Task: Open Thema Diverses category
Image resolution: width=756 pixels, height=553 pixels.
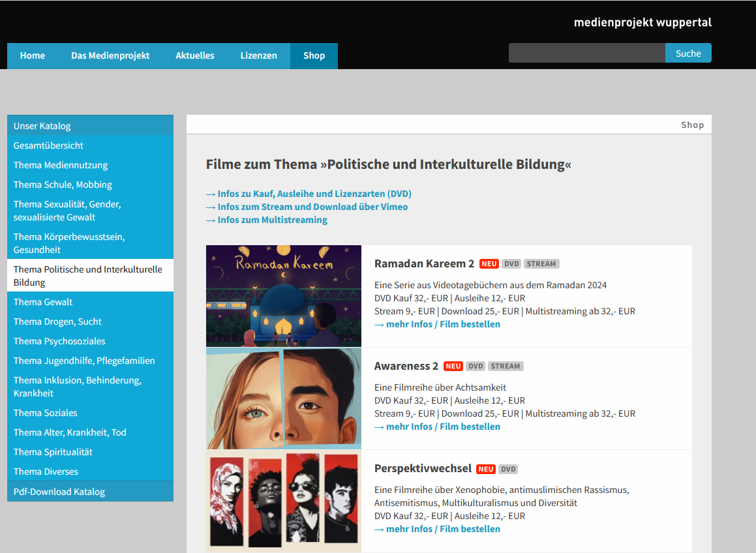Action: pyautogui.click(x=90, y=471)
